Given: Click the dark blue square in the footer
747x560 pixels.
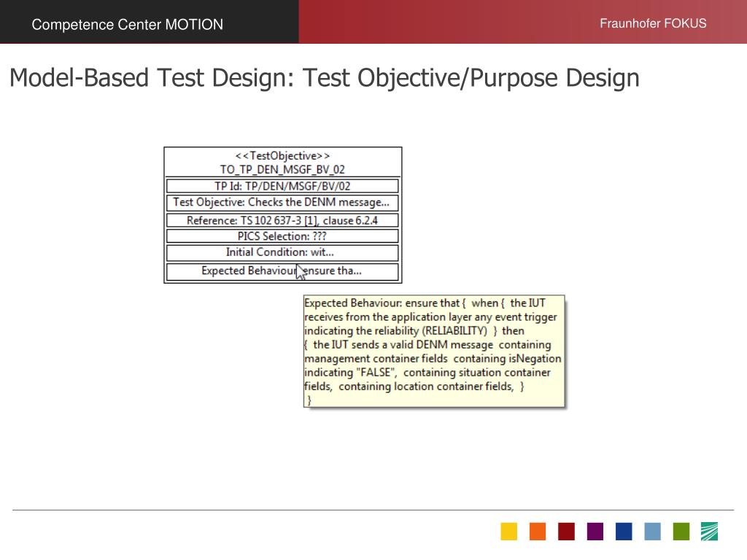Looking at the screenshot, I should pyautogui.click(x=624, y=532).
